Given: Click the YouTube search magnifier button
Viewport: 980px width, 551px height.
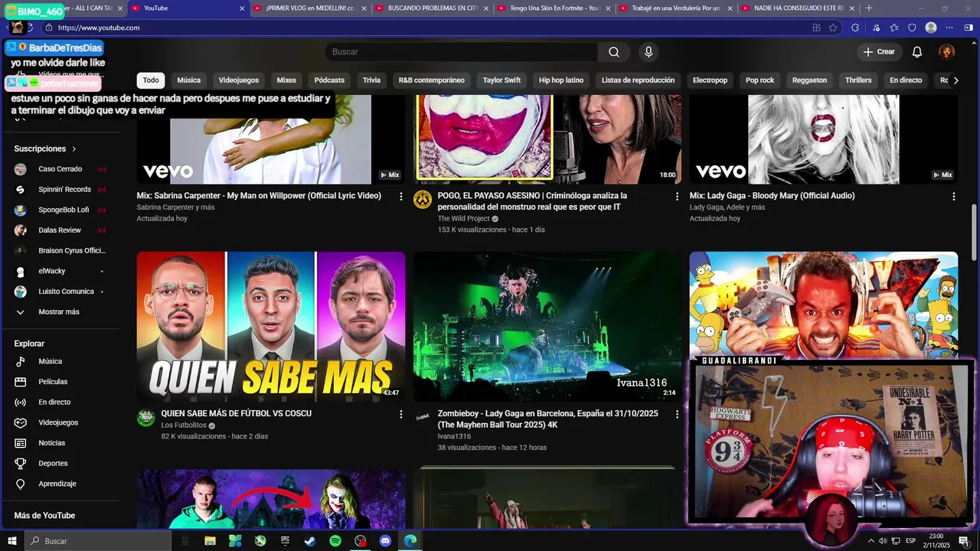Looking at the screenshot, I should (614, 52).
